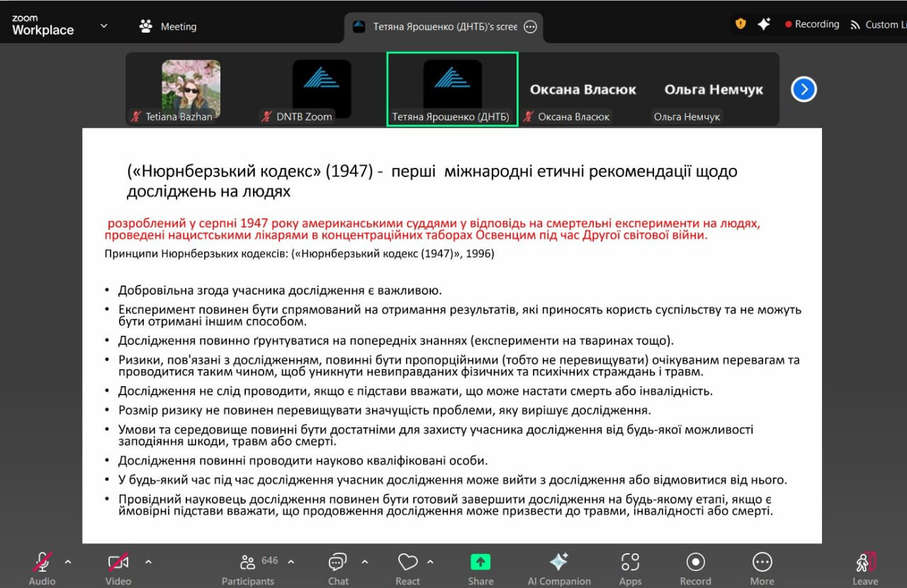Select Оксана Власюк participant tile
Image resolution: width=907 pixels, height=588 pixels.
[x=582, y=89]
